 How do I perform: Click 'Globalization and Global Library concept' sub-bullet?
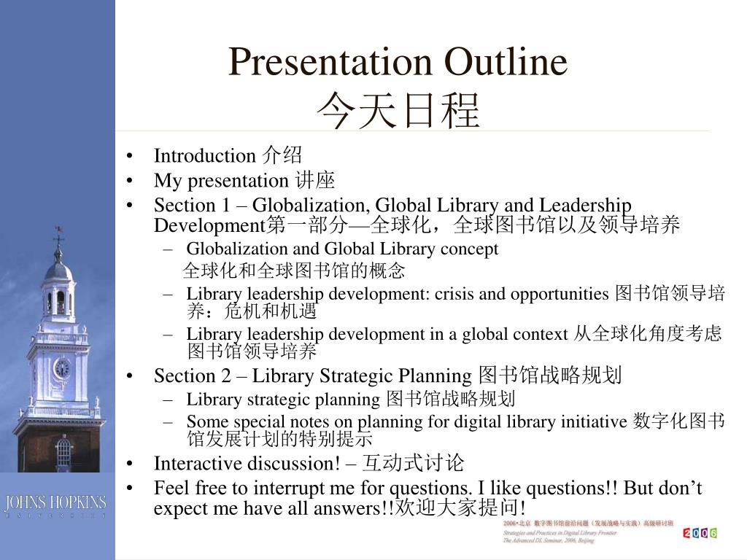click(342, 249)
